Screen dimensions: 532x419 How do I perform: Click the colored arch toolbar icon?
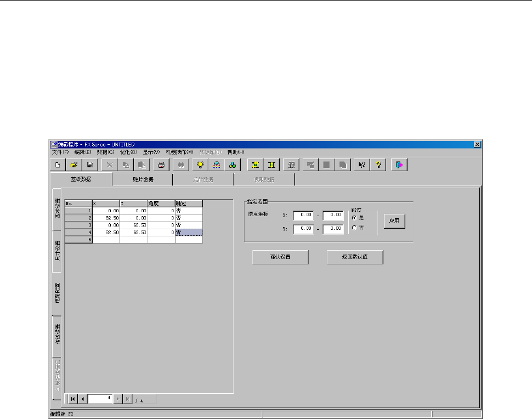(217, 165)
